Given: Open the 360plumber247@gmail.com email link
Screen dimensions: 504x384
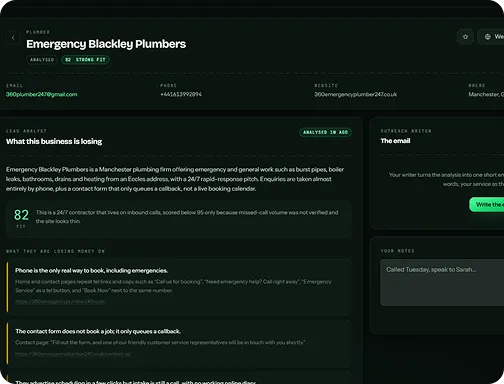Looking at the screenshot, I should [42, 94].
